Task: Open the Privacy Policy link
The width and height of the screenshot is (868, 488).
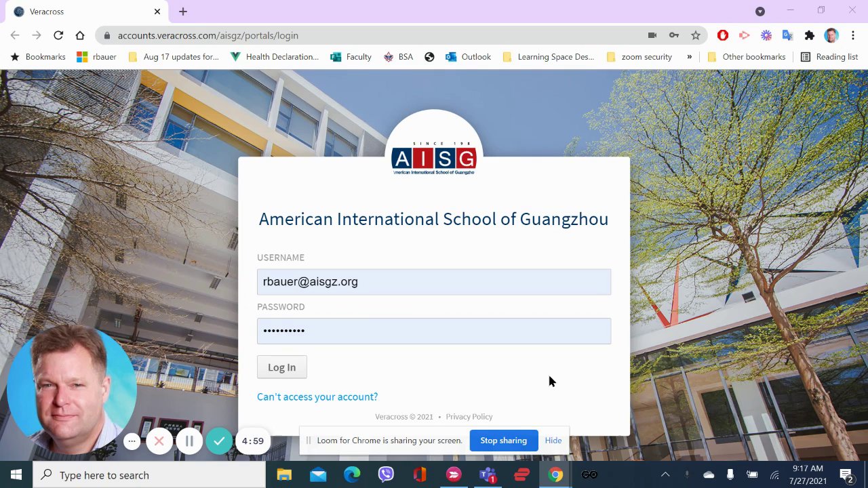Action: tap(469, 417)
